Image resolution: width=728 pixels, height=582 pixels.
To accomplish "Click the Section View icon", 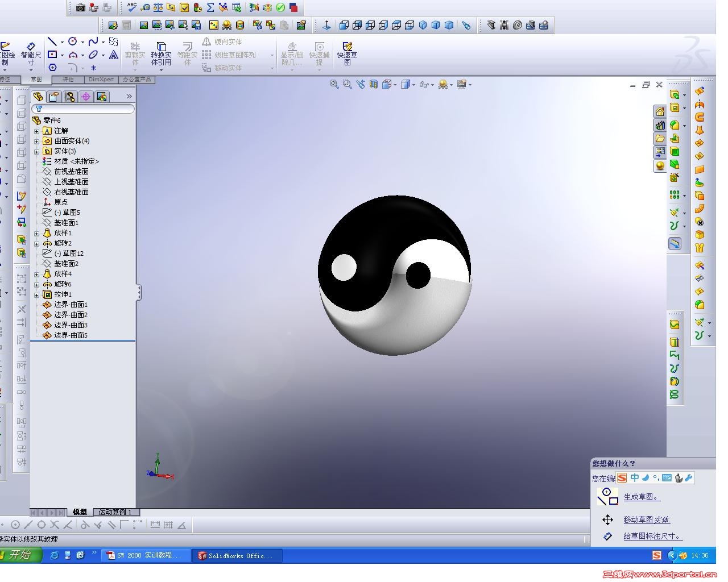I will point(373,84).
